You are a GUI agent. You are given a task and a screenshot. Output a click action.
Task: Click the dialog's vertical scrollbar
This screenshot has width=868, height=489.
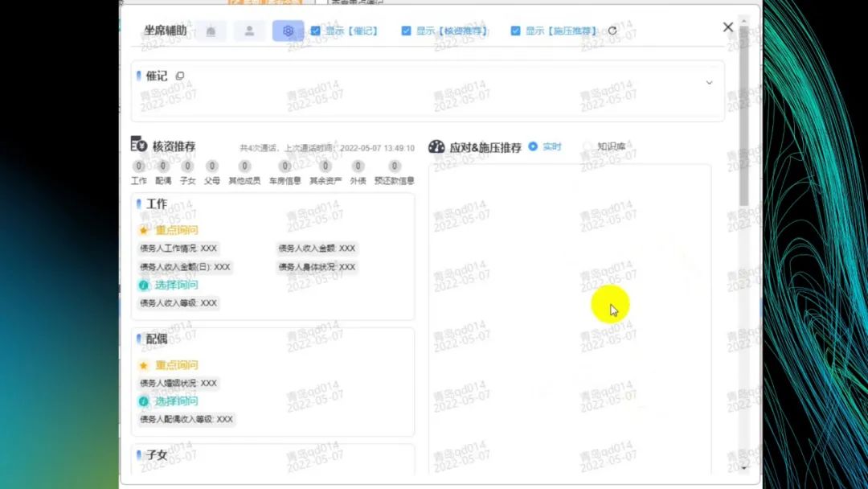744,121
